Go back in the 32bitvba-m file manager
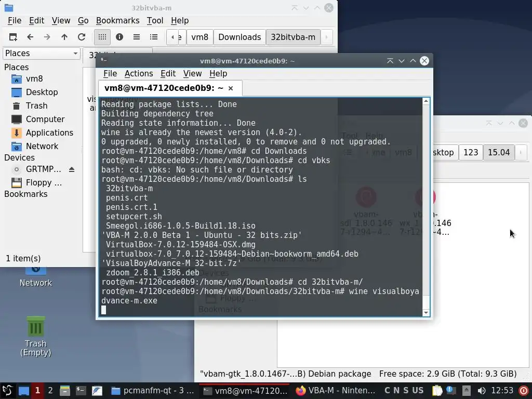Image resolution: width=532 pixels, height=399 pixels. point(30,37)
